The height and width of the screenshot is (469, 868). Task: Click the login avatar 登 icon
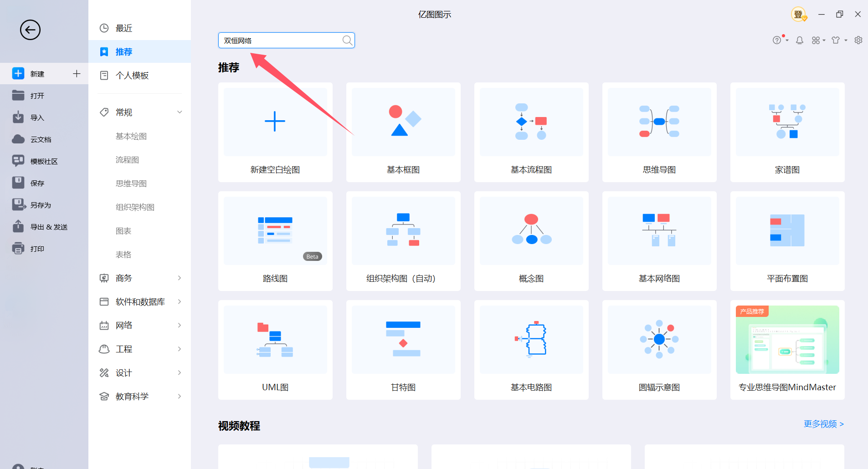tap(798, 15)
